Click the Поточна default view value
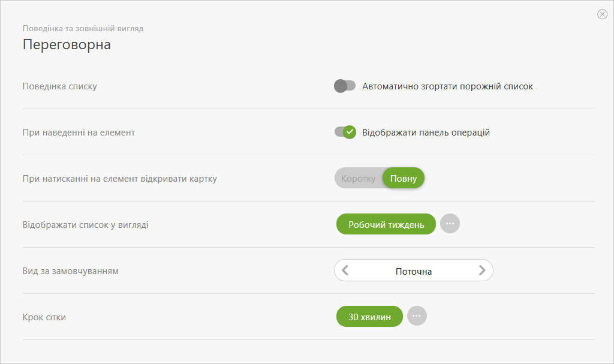This screenshot has height=364, width=614. 414,271
